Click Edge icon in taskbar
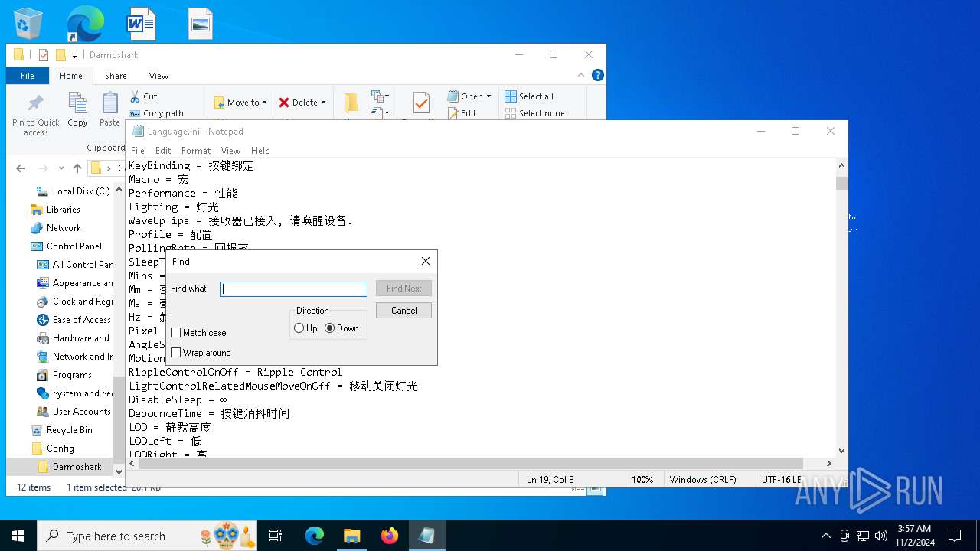980x551 pixels. click(x=315, y=536)
